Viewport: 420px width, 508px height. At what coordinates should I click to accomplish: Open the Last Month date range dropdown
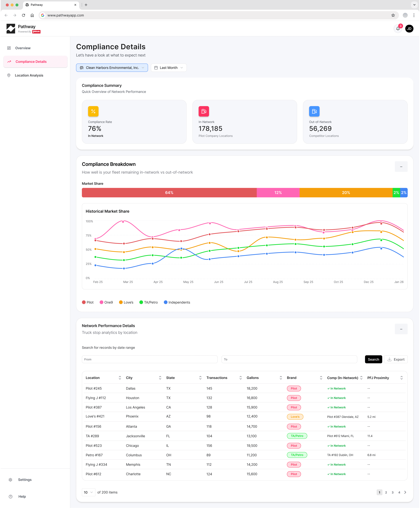pyautogui.click(x=169, y=68)
